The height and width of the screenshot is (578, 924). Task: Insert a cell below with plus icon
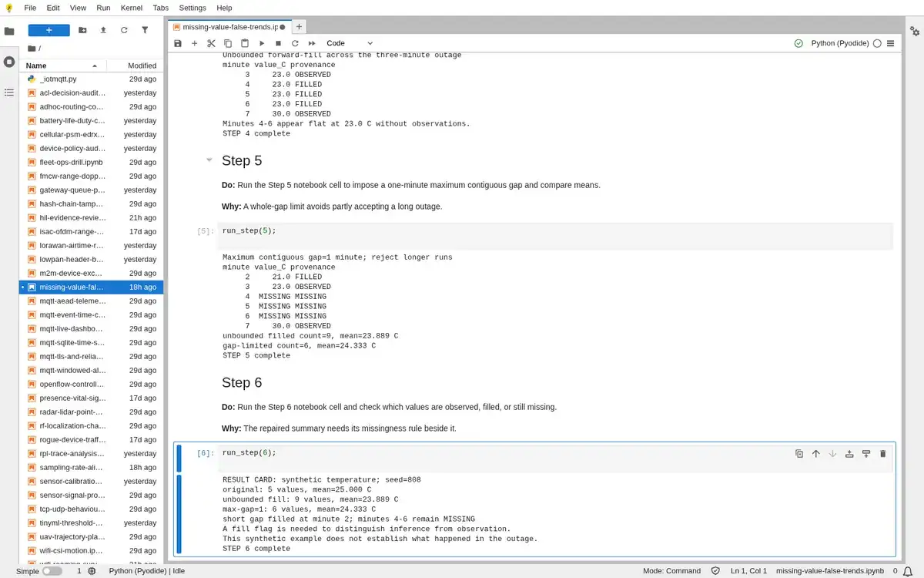tap(194, 43)
